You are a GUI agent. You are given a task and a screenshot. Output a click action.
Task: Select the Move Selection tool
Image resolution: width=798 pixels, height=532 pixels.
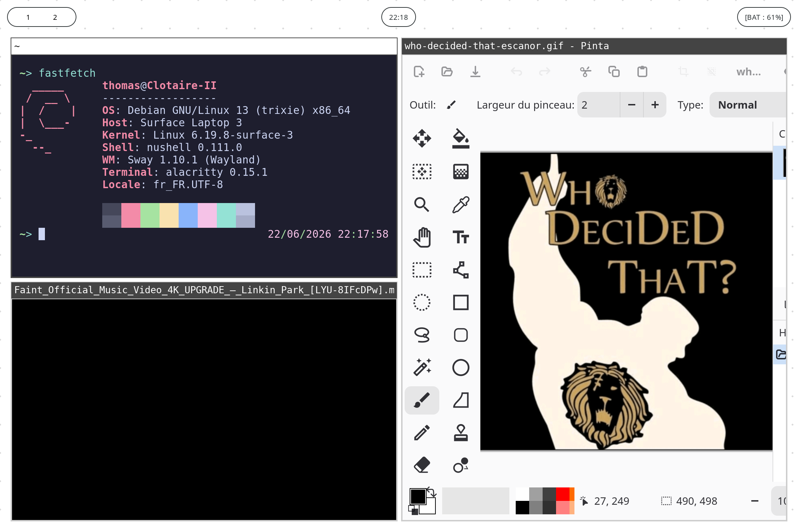click(422, 172)
